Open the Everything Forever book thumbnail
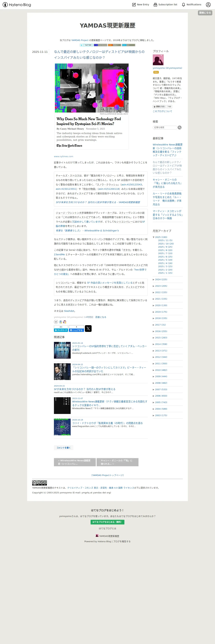Screen dimensions: 215x644 (x=62, y=350)
